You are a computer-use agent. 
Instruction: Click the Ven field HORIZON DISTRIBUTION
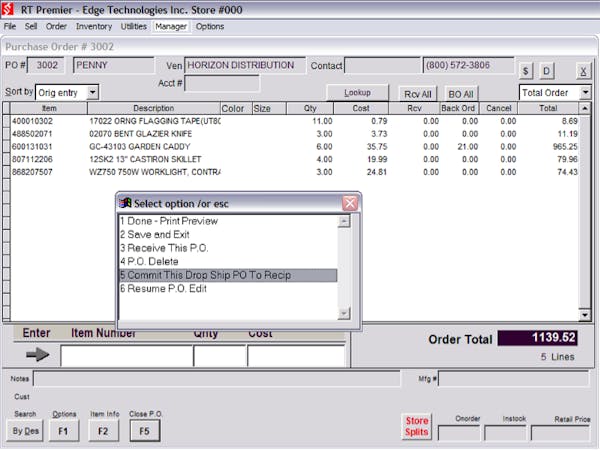245,65
